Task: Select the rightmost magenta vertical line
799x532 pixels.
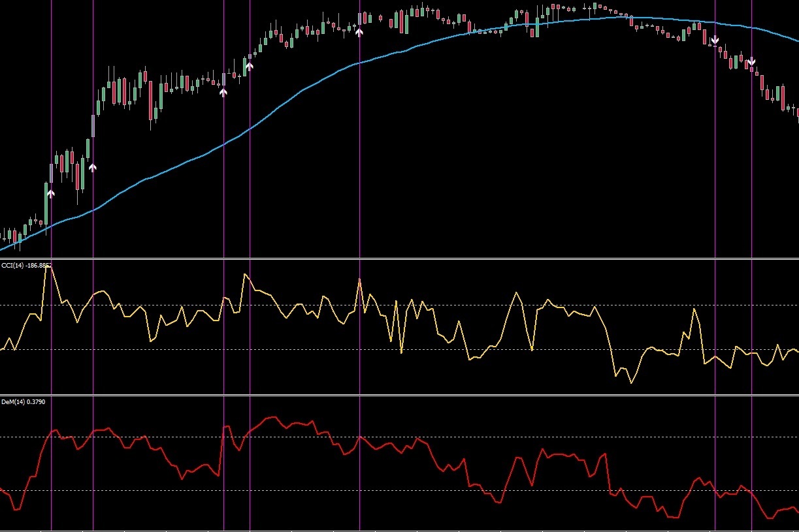Action: tap(752, 196)
